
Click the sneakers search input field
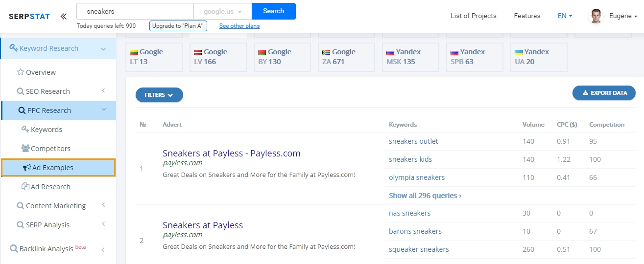(135, 11)
